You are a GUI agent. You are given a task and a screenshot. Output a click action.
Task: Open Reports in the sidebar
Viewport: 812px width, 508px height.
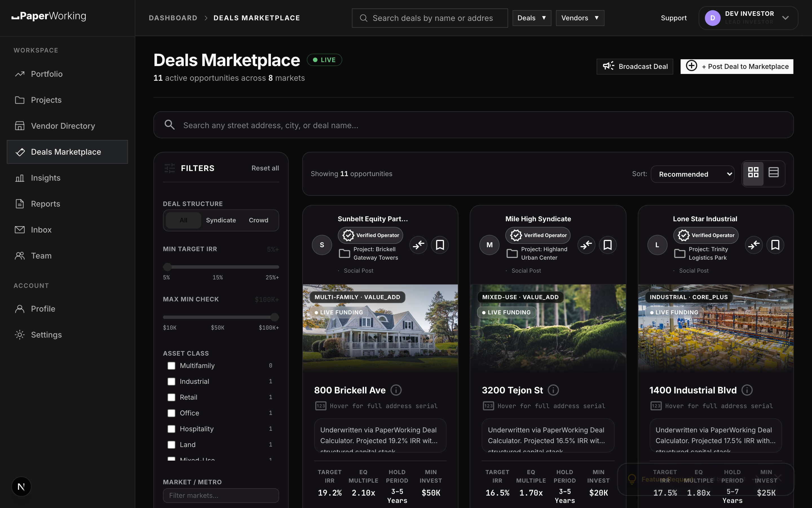point(67,203)
